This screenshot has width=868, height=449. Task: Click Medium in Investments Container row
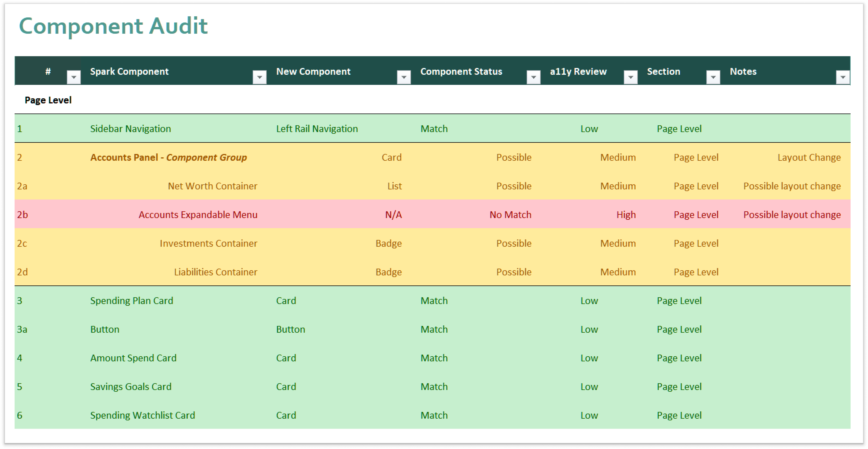tap(618, 244)
